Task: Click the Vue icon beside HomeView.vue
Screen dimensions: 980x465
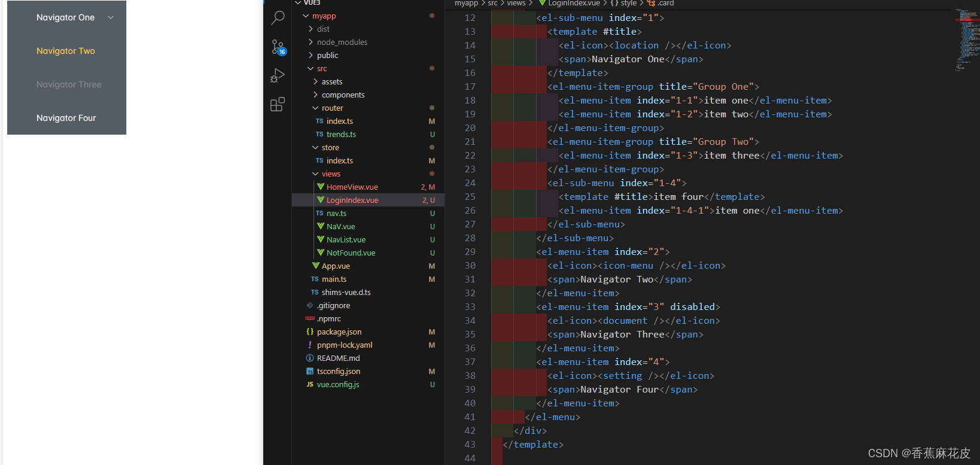Action: [x=321, y=187]
